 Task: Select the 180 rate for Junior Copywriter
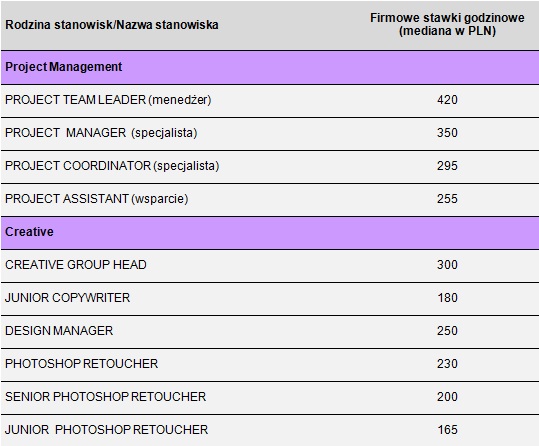pos(448,298)
